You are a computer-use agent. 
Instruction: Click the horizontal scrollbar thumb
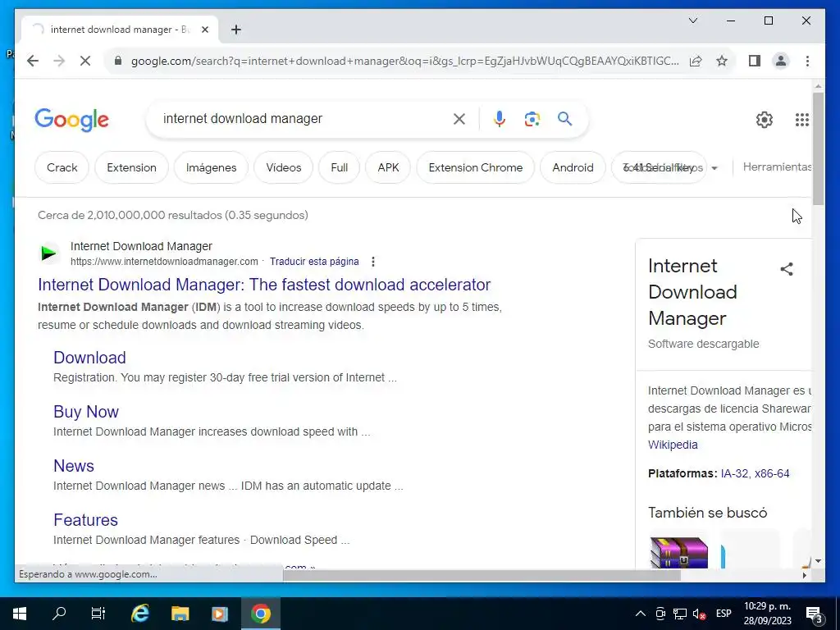[482, 575]
